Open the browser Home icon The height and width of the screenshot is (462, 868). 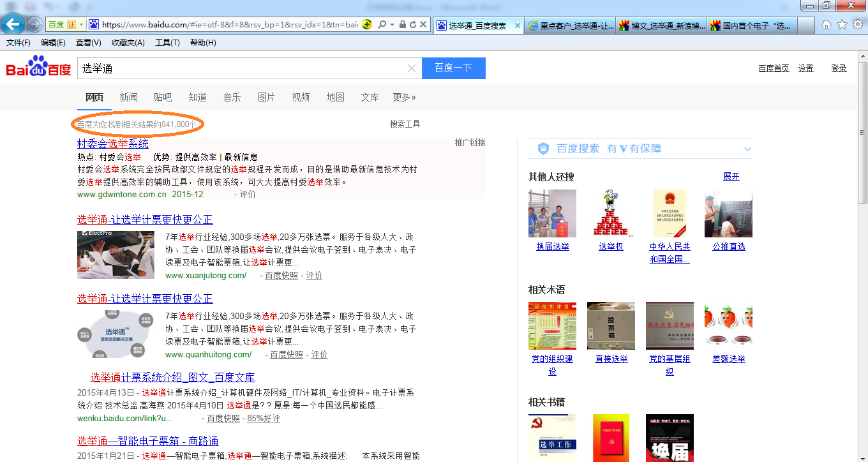[x=827, y=25]
